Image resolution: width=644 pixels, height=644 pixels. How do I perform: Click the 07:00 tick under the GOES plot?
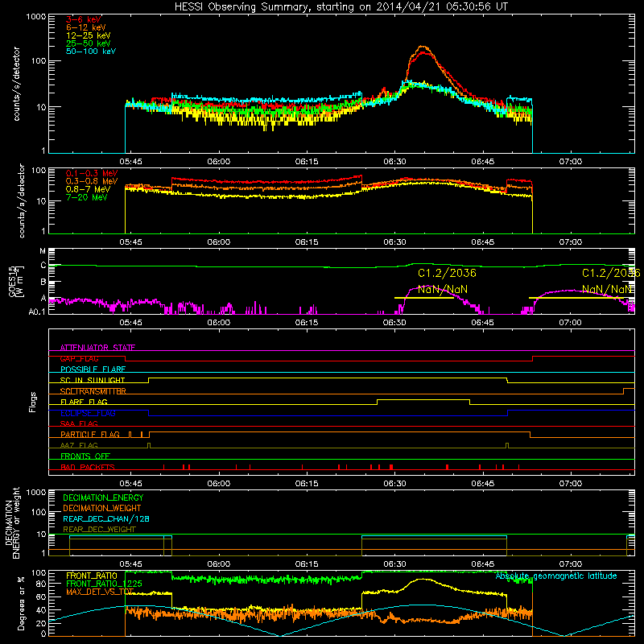tap(571, 323)
